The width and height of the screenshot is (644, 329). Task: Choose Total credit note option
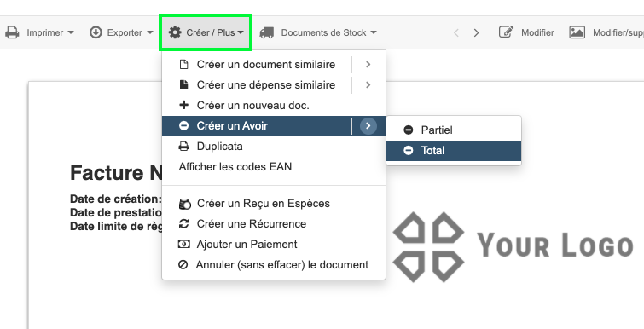click(454, 151)
